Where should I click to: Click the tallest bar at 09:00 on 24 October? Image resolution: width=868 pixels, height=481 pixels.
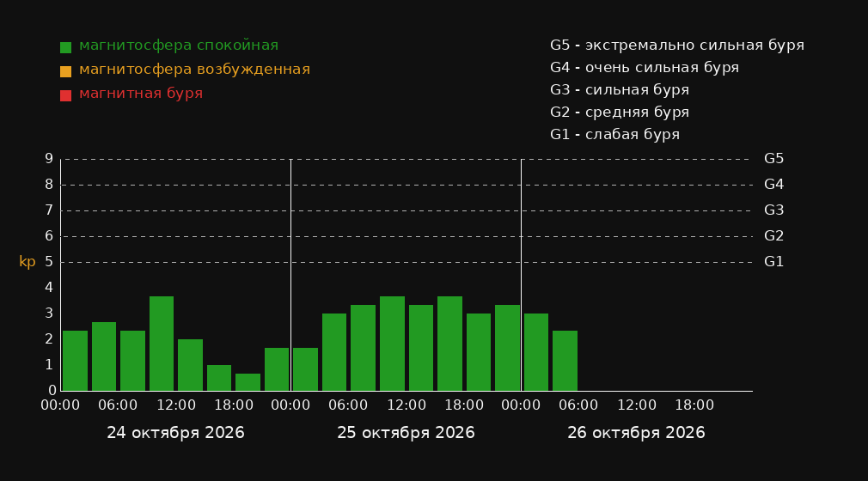click(162, 344)
